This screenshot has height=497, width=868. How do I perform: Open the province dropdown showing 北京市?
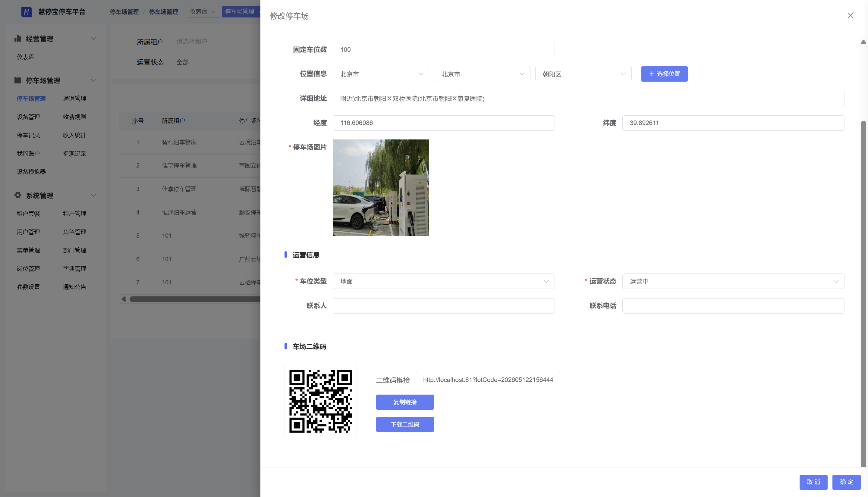pos(381,74)
